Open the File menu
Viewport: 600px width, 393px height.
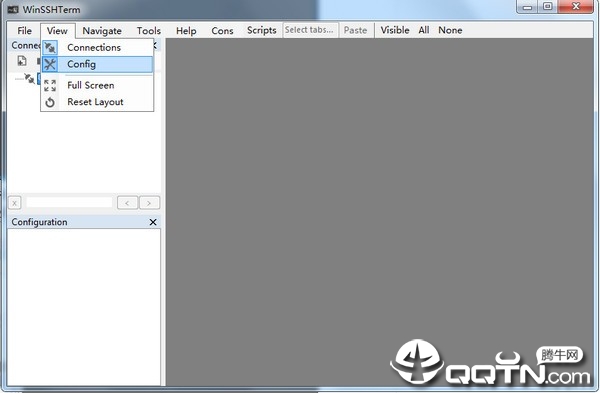pos(24,31)
